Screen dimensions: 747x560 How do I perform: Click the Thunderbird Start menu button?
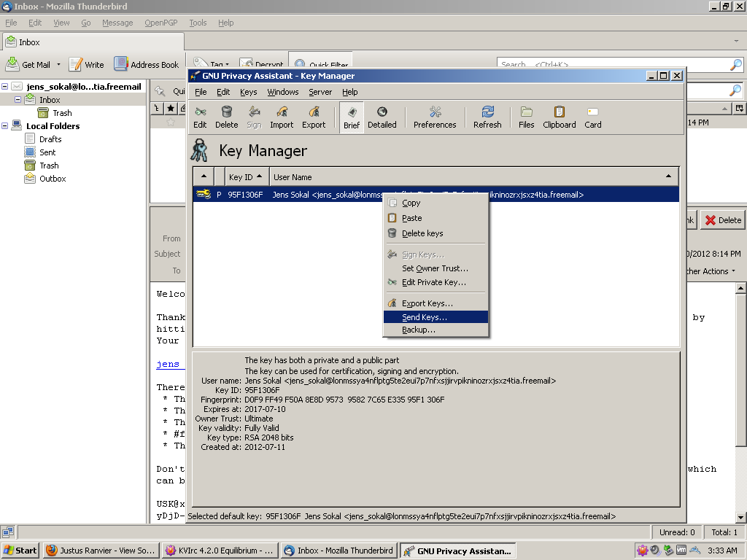click(20, 551)
